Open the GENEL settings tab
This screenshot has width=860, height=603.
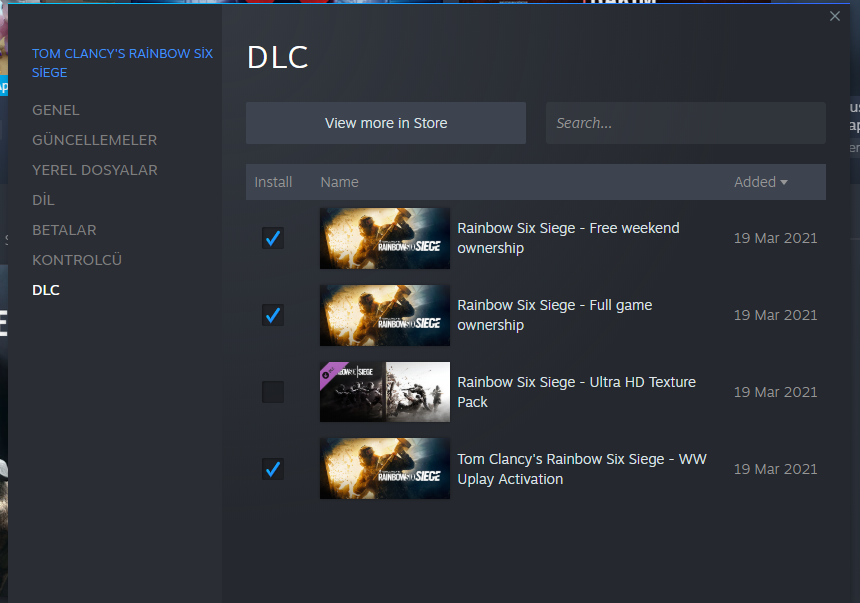point(56,110)
